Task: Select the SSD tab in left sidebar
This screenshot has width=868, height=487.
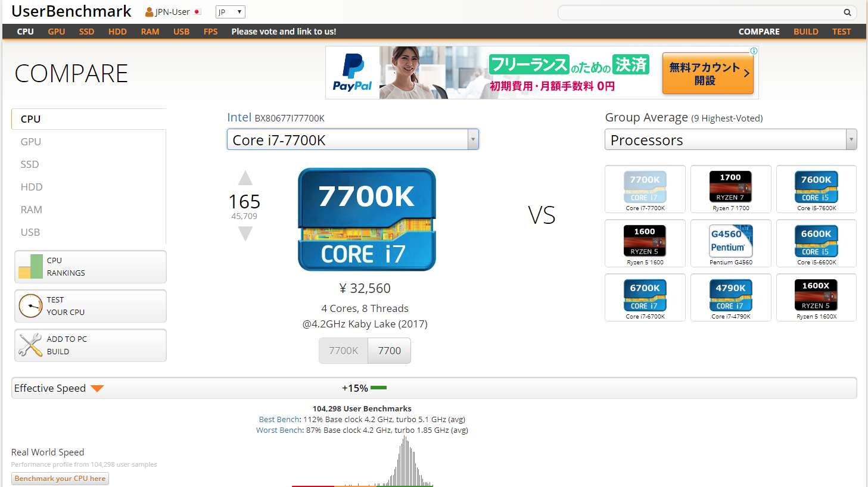Action: click(x=89, y=164)
